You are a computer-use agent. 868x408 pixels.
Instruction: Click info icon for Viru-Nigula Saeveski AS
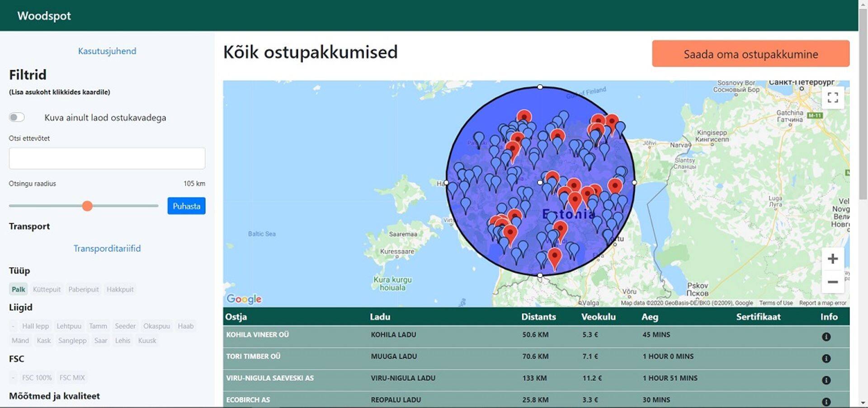[826, 380]
